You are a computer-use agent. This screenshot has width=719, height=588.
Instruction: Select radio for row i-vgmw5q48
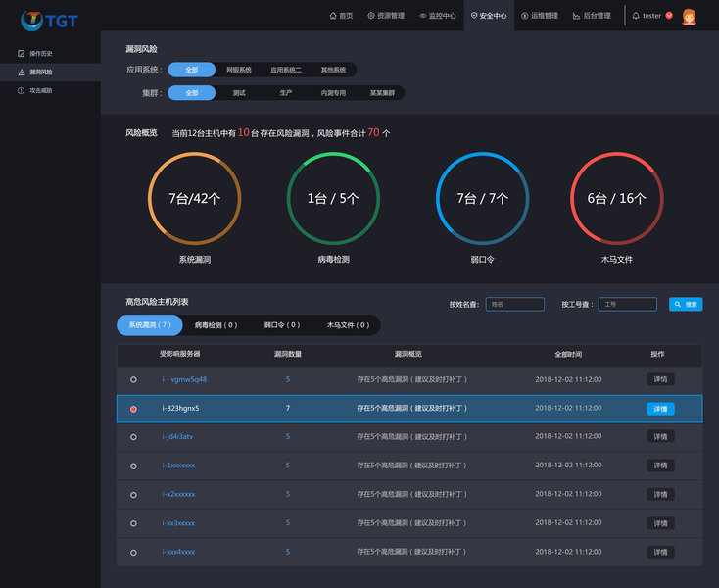point(133,380)
